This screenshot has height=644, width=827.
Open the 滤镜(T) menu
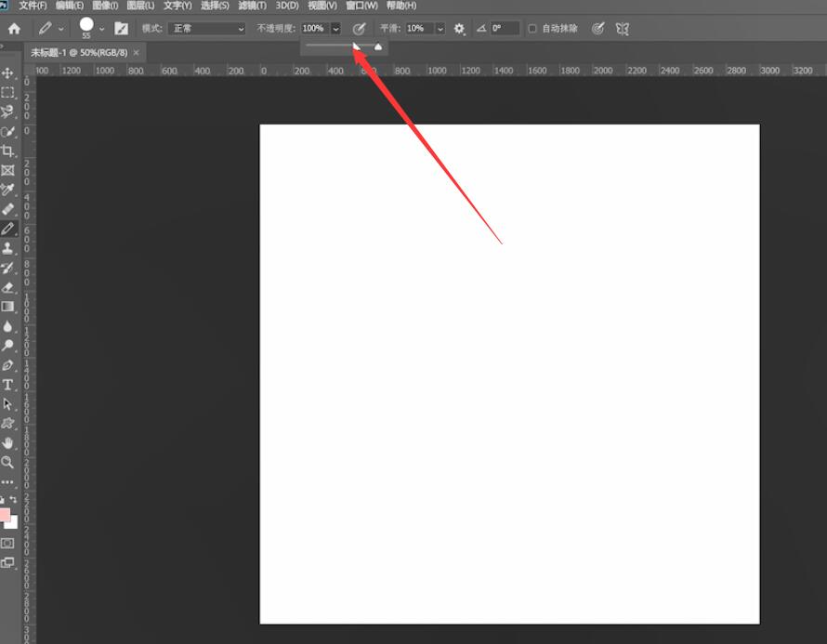(252, 6)
